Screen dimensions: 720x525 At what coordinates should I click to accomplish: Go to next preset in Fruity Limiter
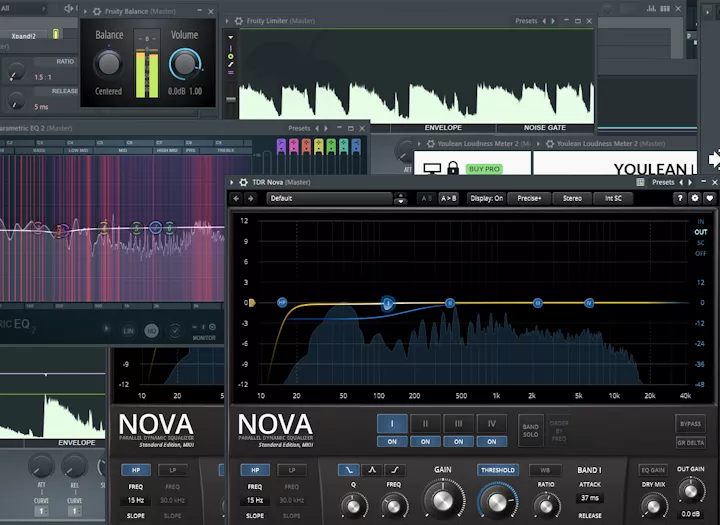[x=553, y=21]
